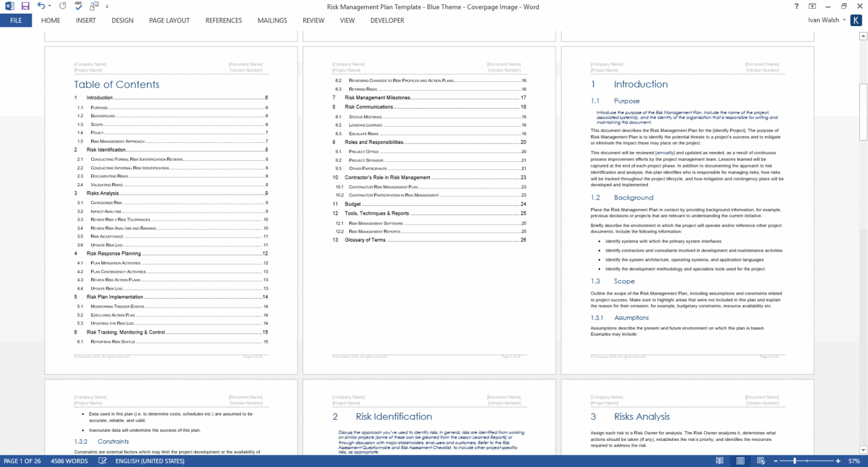This screenshot has height=467, width=868.
Task: Open Web Layout view
Action: point(759,461)
